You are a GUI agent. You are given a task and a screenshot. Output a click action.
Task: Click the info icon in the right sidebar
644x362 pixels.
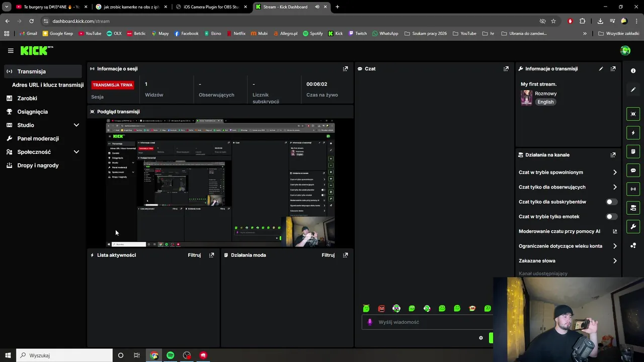(633, 71)
